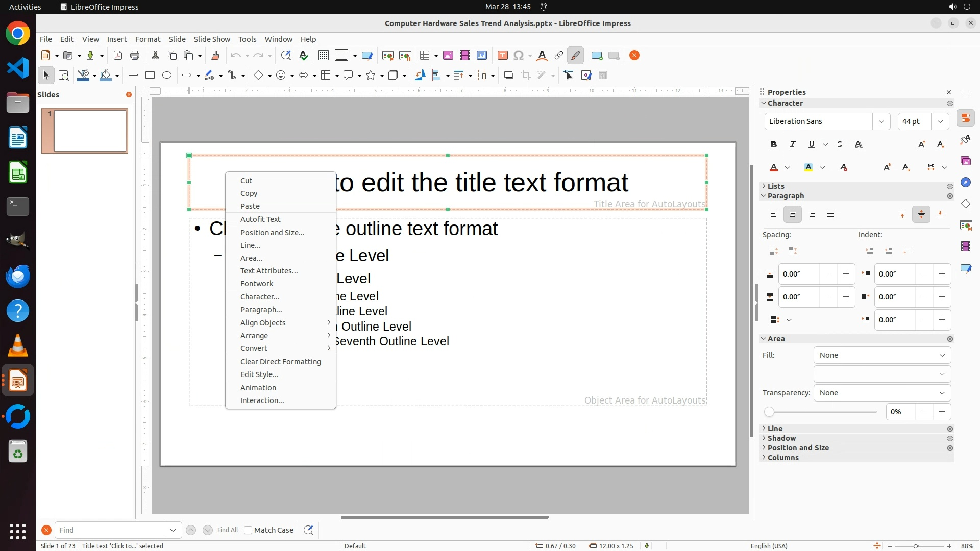This screenshot has width=980, height=551.
Task: Choose Position and Size from context menu
Action: 272,233
